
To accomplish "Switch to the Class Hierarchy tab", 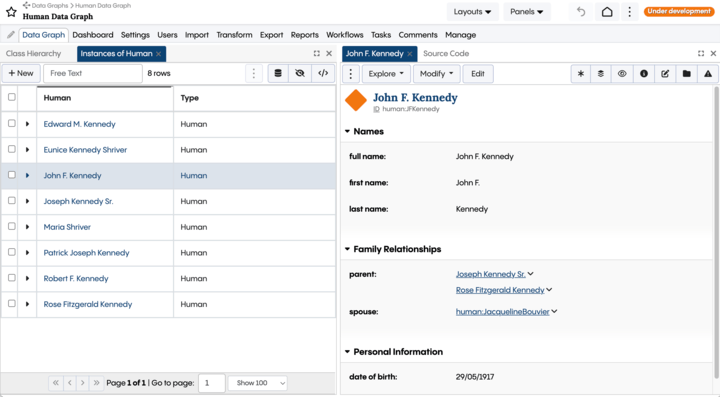I will (x=34, y=54).
